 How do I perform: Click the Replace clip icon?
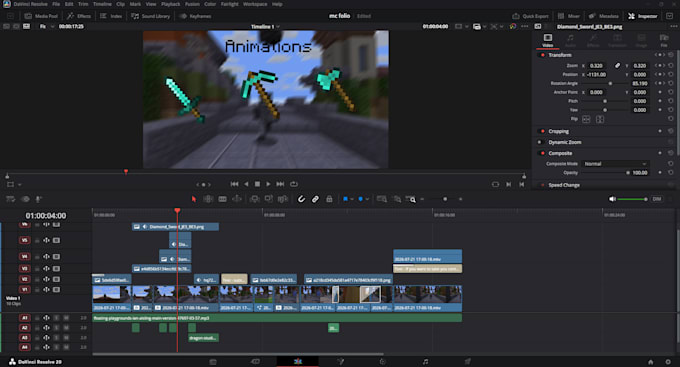[x=283, y=199]
